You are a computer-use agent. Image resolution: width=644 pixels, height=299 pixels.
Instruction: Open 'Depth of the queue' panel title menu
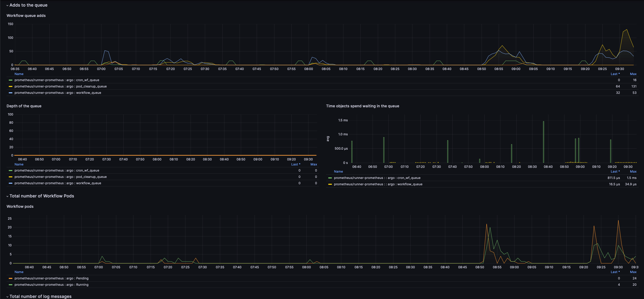pyautogui.click(x=24, y=106)
